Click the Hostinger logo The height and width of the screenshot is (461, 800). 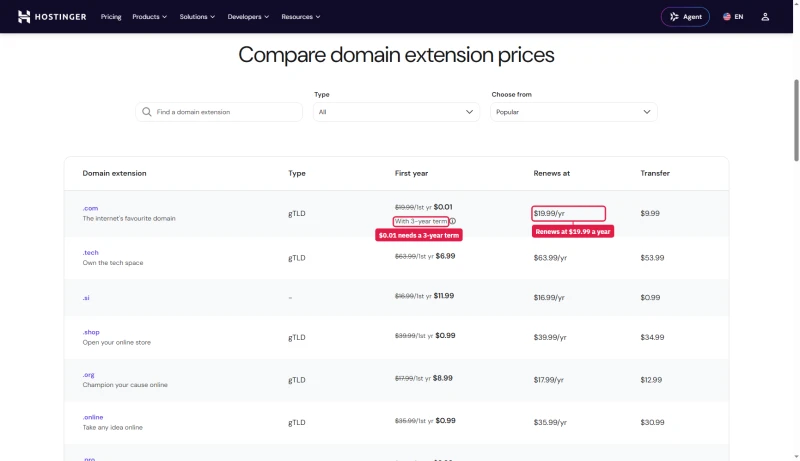(52, 17)
